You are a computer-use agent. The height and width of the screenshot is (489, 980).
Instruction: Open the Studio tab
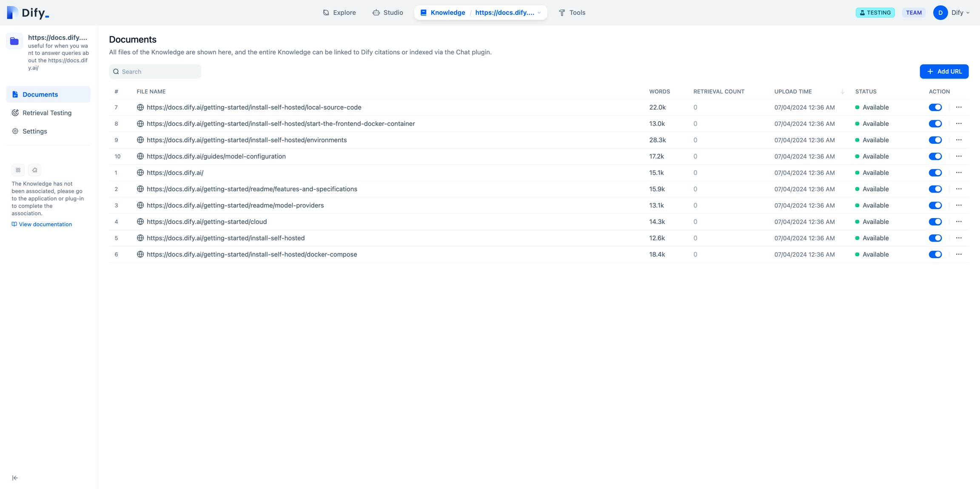[387, 13]
